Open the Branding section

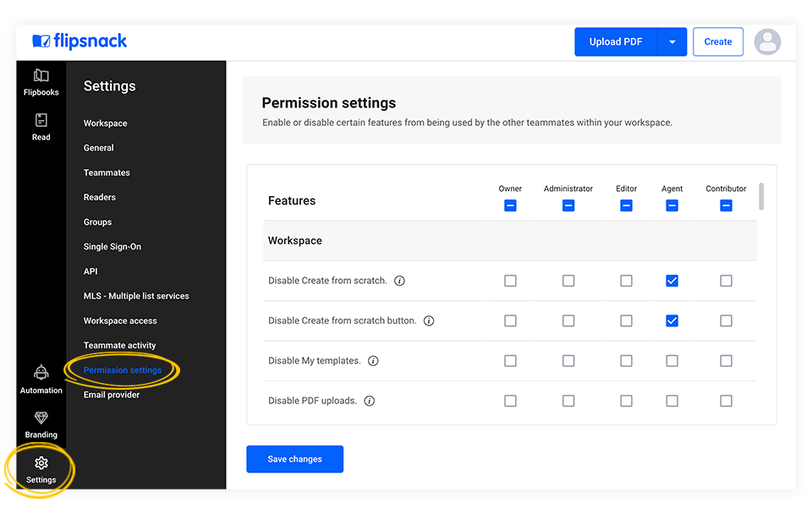click(41, 424)
